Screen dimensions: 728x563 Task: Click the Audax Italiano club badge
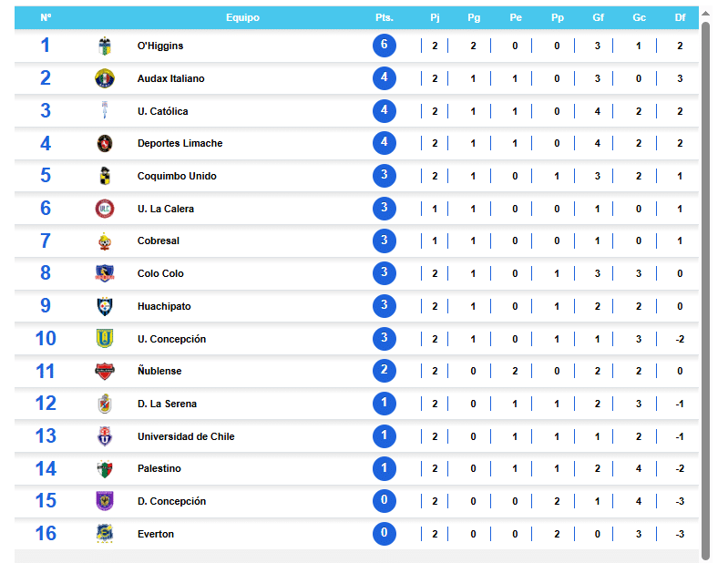tap(105, 78)
